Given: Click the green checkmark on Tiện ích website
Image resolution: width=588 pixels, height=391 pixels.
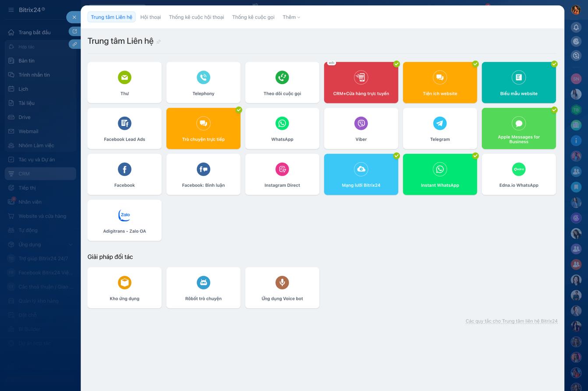Looking at the screenshot, I should coord(475,64).
